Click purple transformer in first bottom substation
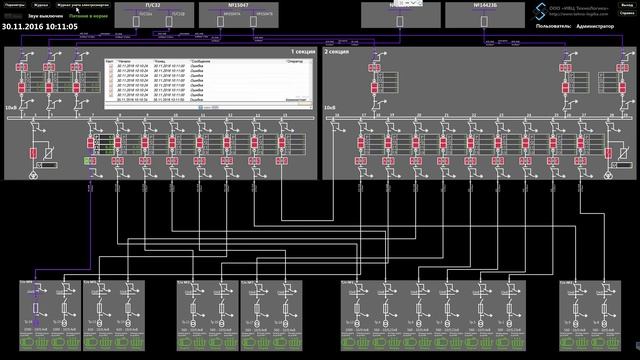 [x=36, y=323]
